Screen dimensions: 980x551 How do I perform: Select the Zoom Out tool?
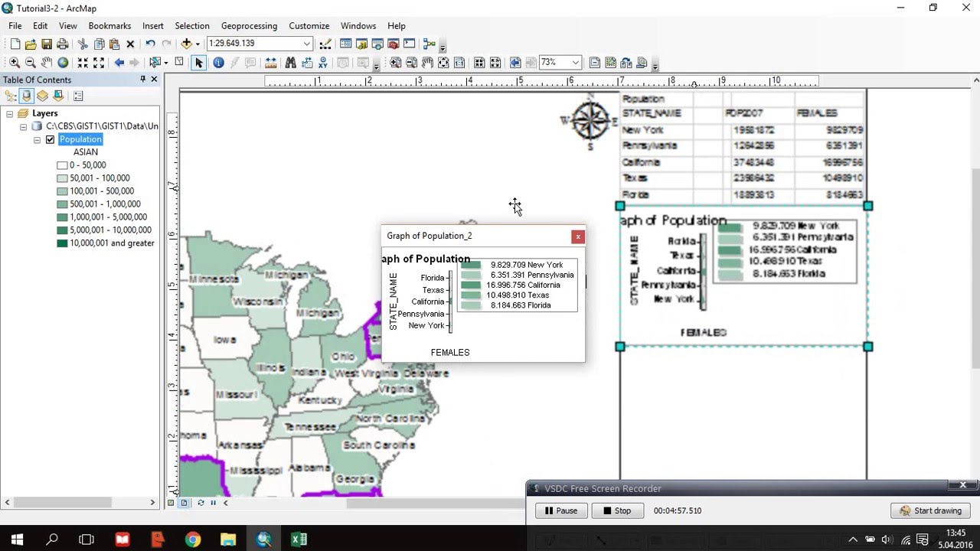click(31, 63)
